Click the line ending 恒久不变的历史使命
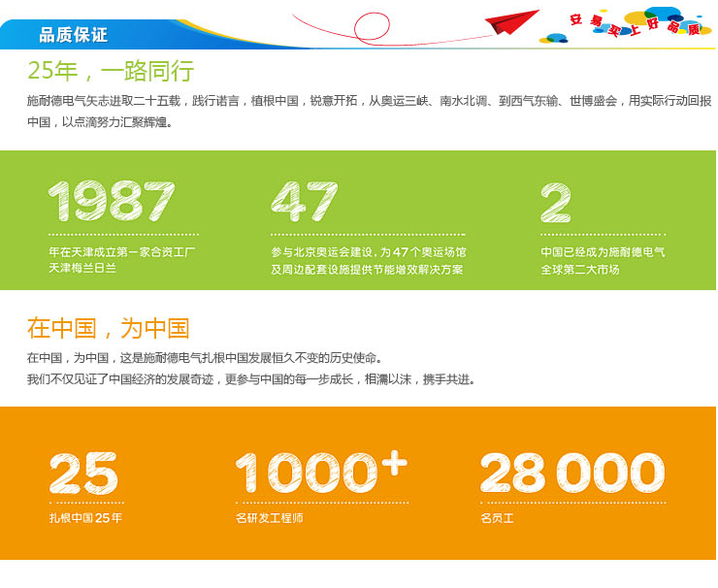 (x=204, y=358)
